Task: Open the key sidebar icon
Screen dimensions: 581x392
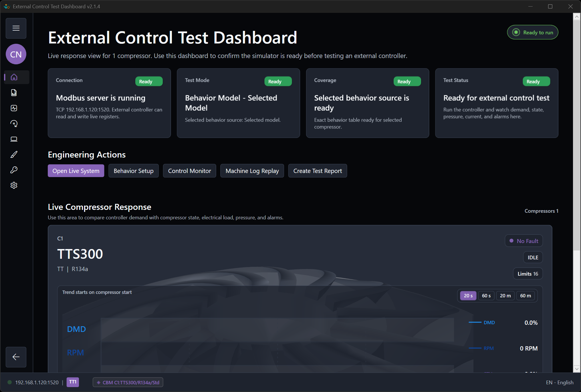Action: pos(14,170)
